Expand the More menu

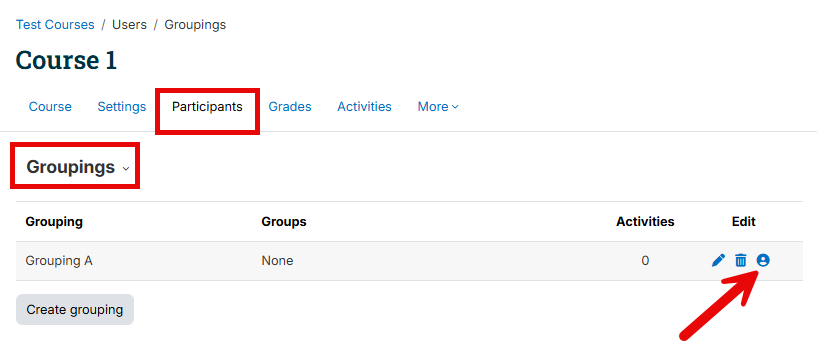(x=438, y=107)
